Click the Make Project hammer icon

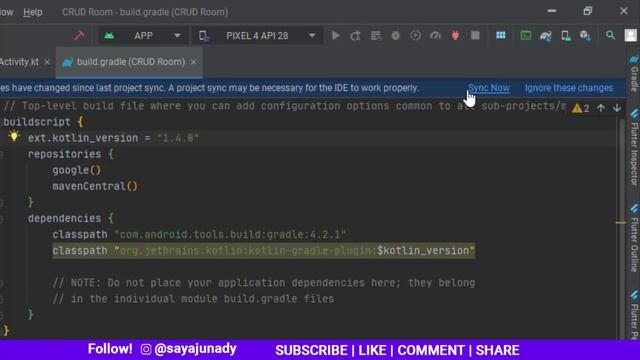[79, 36]
